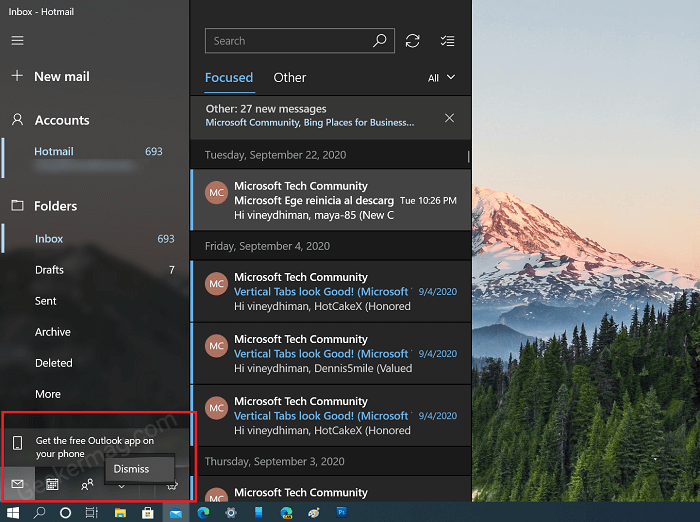Image resolution: width=700 pixels, height=522 pixels.
Task: Open Your Phone icon on taskbar
Action: coord(258,513)
